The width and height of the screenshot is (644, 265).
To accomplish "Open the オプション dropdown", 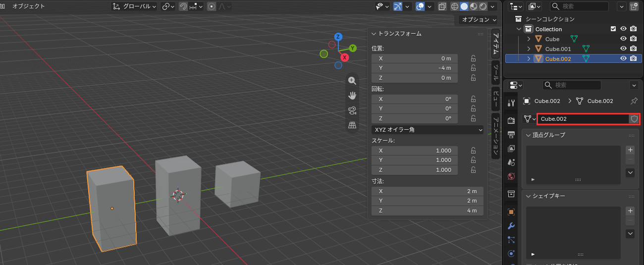I will [478, 20].
